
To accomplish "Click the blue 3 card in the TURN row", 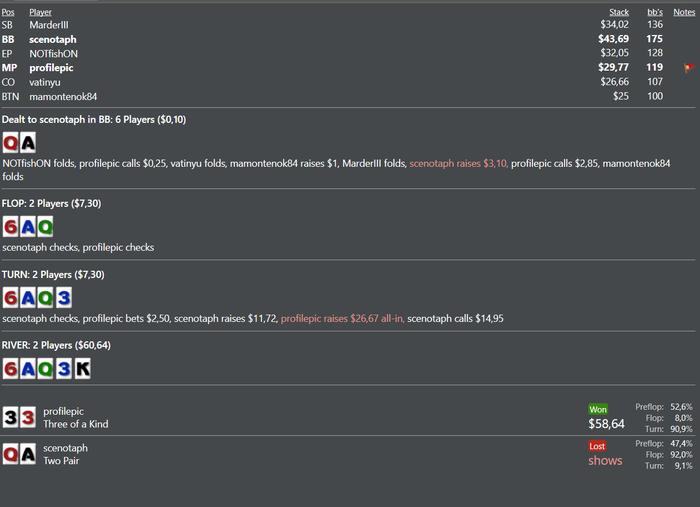I will click(x=63, y=297).
